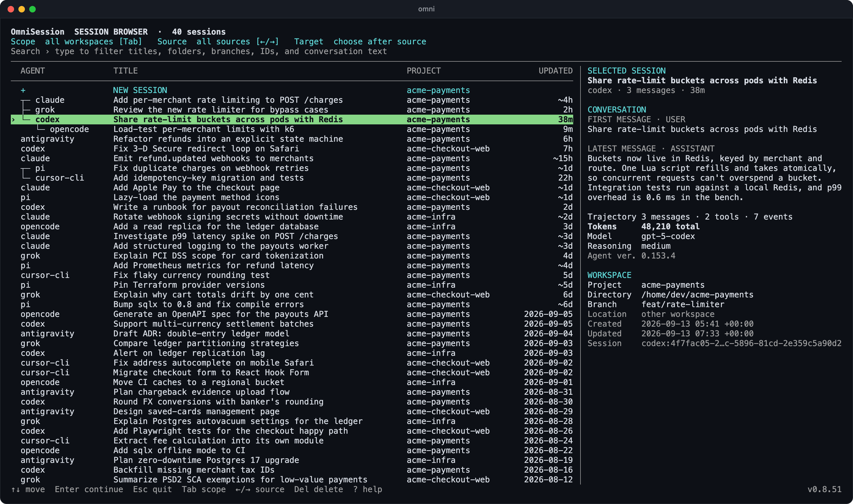Viewport: 853px width, 504px height.
Task: Select Pin Terraform provider versions row
Action: click(x=292, y=285)
